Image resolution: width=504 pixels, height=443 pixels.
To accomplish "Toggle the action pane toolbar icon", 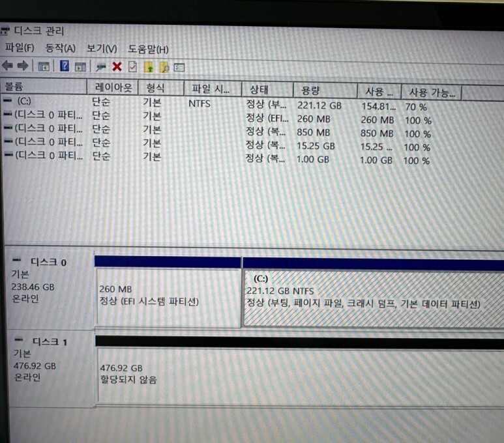I will [80, 67].
